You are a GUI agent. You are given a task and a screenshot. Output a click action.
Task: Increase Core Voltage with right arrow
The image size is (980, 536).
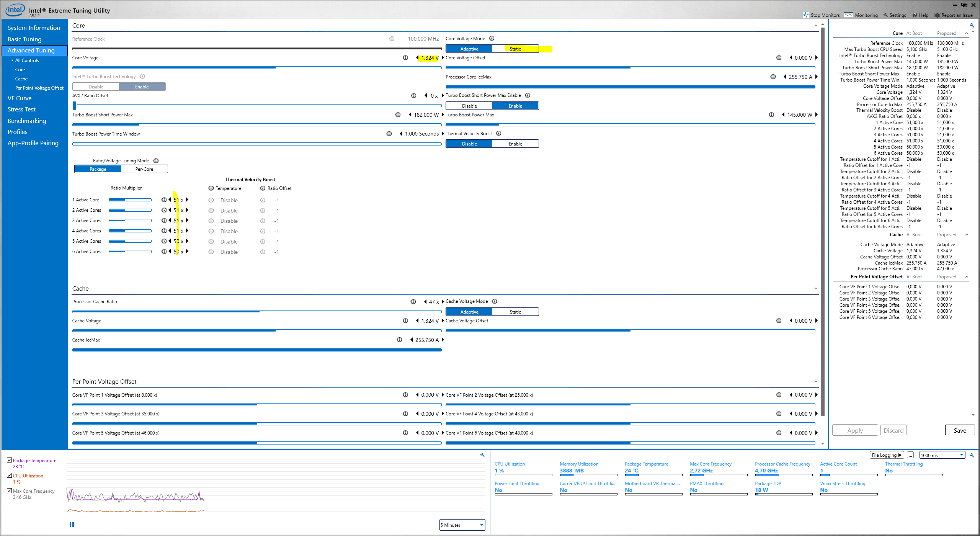443,58
